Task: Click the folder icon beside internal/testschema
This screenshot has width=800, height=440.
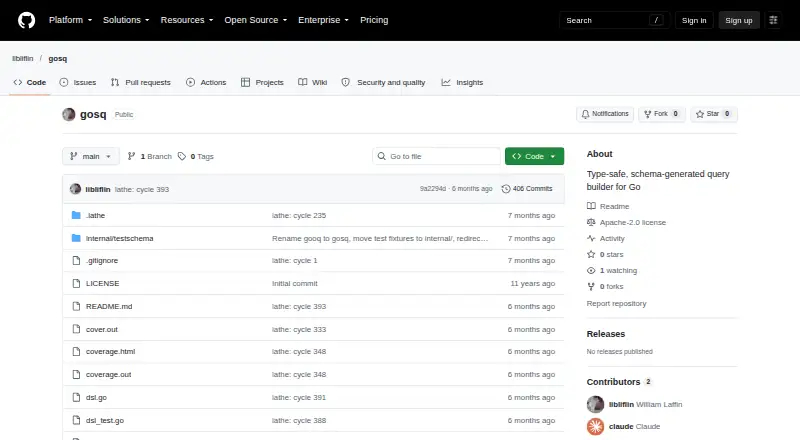Action: [x=76, y=238]
